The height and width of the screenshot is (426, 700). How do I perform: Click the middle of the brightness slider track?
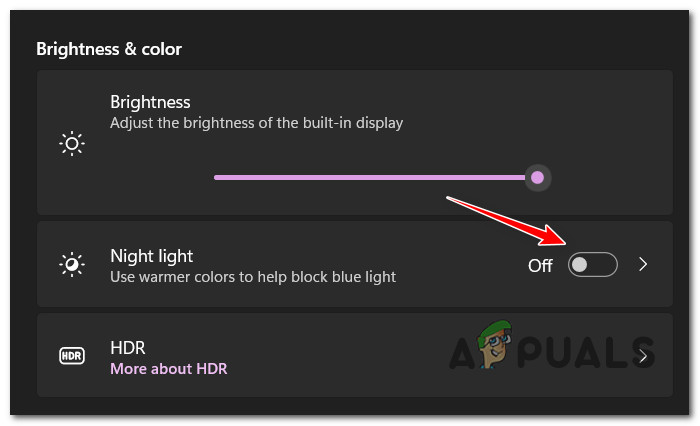point(370,177)
